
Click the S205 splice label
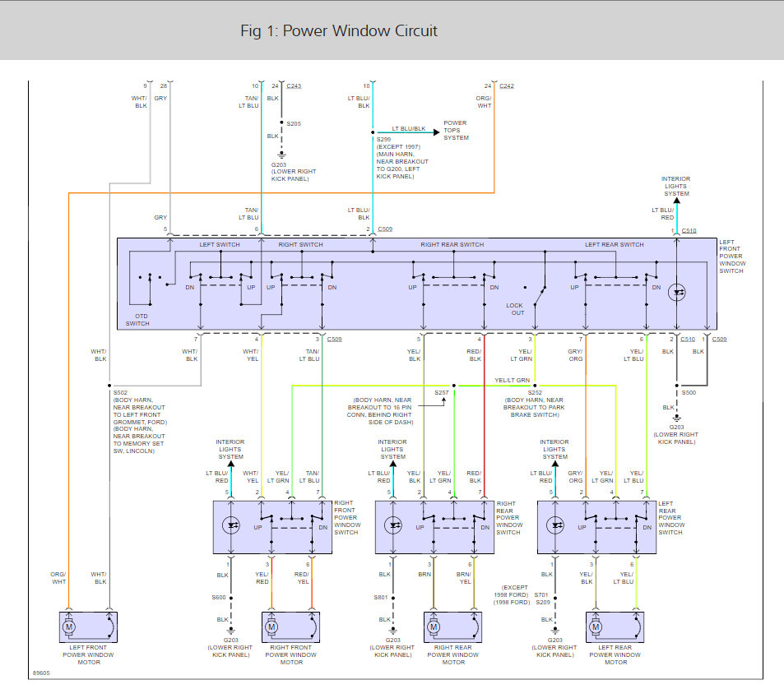294,124
